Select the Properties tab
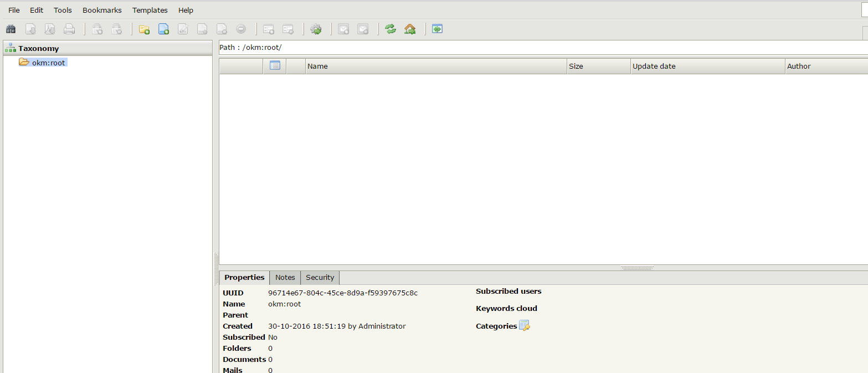Screen dimensions: 868x373 pos(244,277)
